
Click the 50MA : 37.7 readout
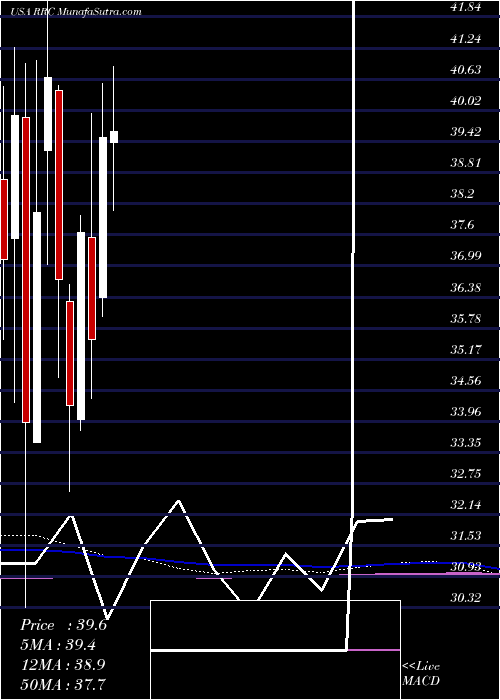[64, 684]
